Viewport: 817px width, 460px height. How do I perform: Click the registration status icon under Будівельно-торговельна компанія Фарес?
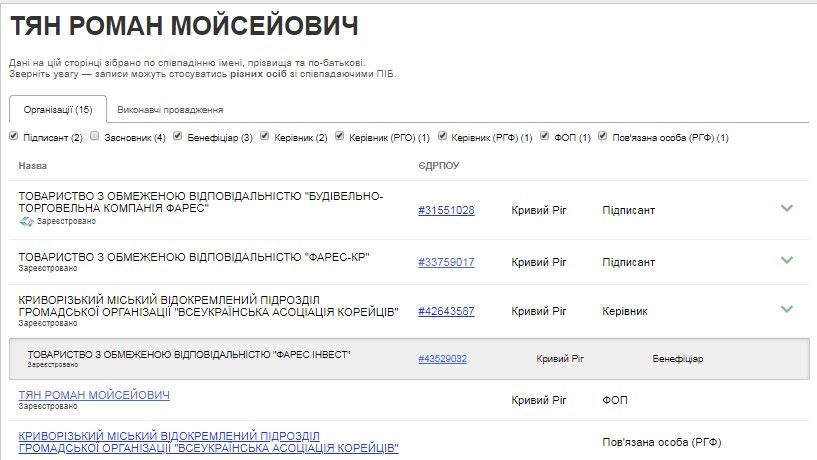click(27, 221)
